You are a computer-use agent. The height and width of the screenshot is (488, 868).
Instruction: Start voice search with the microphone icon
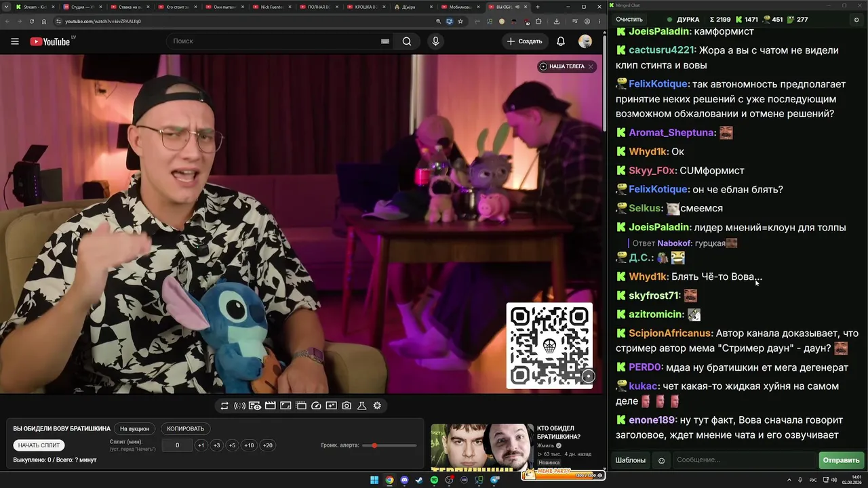pos(435,41)
